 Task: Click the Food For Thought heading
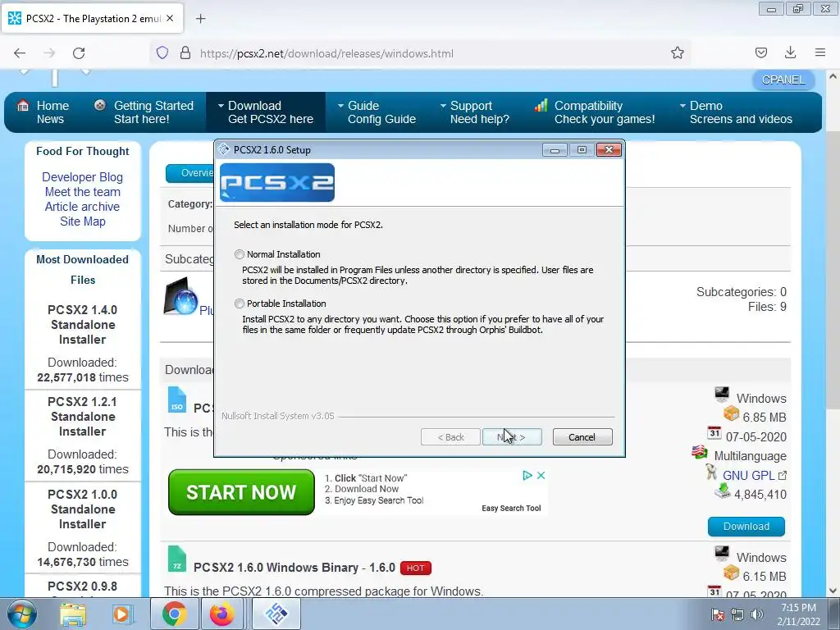[83, 151]
